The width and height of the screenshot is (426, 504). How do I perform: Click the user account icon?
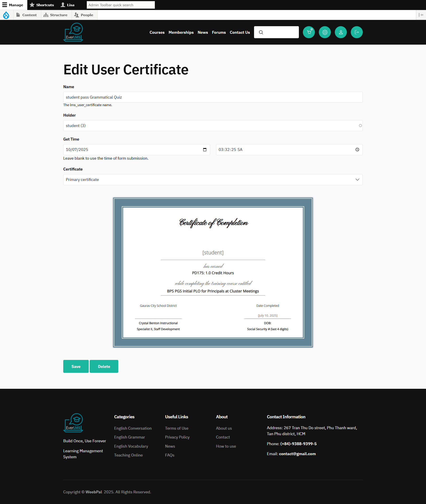[341, 32]
